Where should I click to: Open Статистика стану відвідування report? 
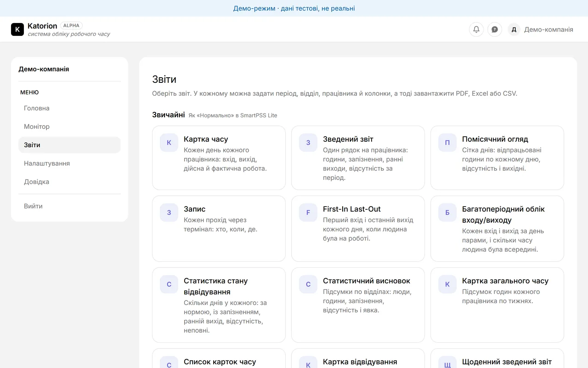tap(219, 305)
